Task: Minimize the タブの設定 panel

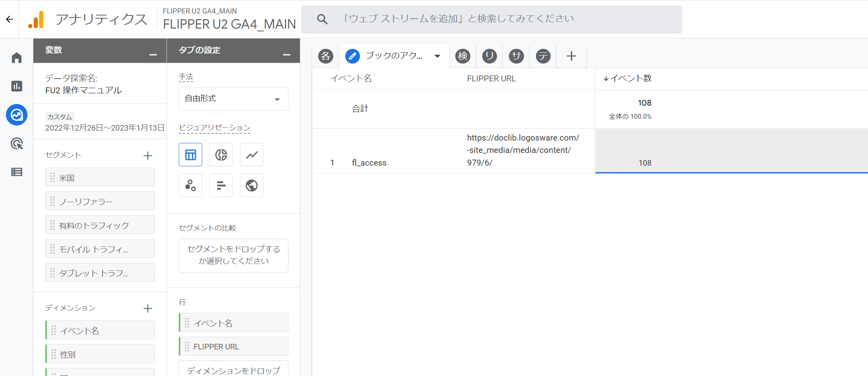Action: click(286, 55)
